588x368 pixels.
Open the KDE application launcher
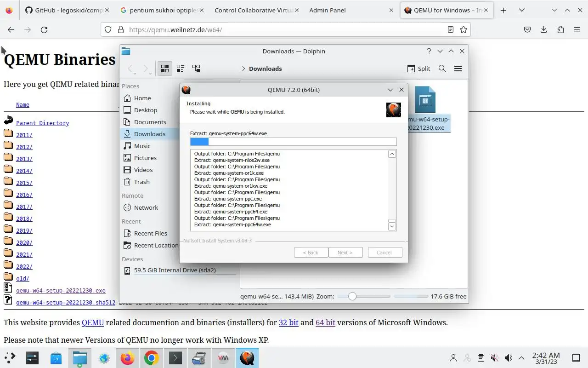(10, 358)
